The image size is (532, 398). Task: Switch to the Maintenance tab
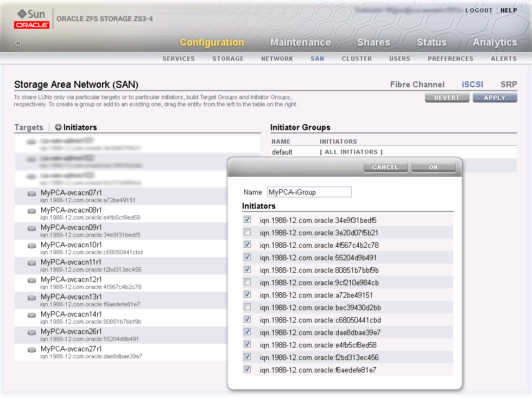(x=301, y=42)
